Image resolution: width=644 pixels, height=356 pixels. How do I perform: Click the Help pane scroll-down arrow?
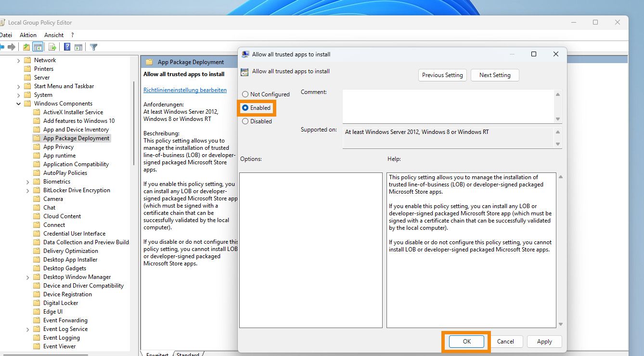tap(561, 325)
